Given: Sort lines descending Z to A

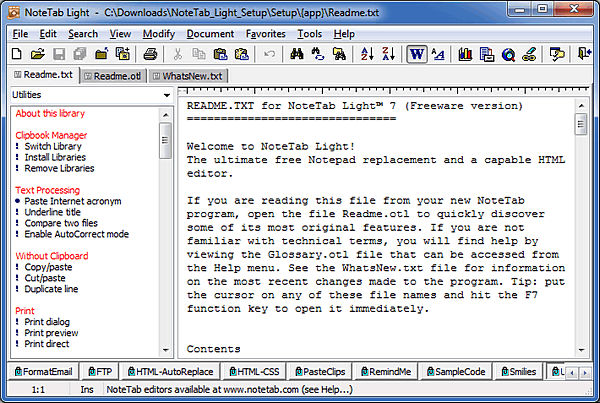Looking at the screenshot, I should click(x=388, y=54).
